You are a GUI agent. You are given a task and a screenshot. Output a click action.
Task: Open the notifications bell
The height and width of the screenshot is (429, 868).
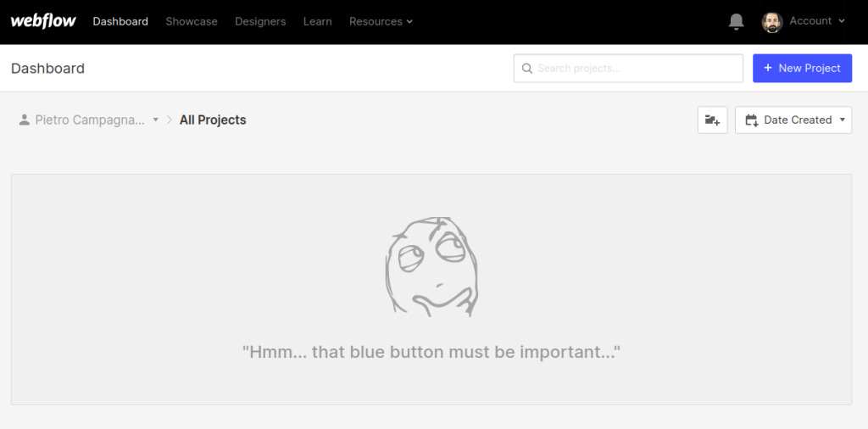(x=736, y=21)
